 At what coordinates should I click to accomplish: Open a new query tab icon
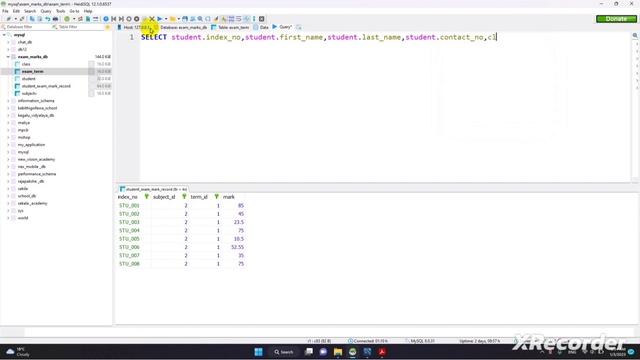tap(299, 27)
